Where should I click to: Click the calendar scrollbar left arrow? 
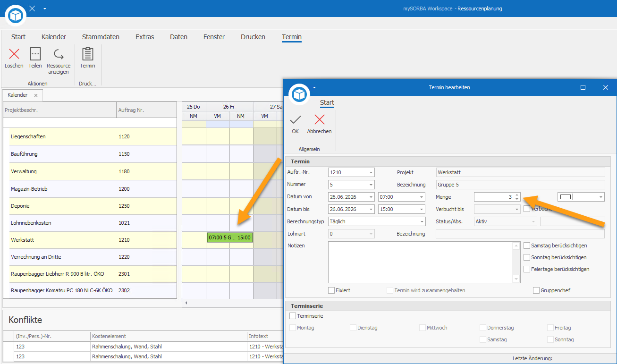tap(186, 303)
